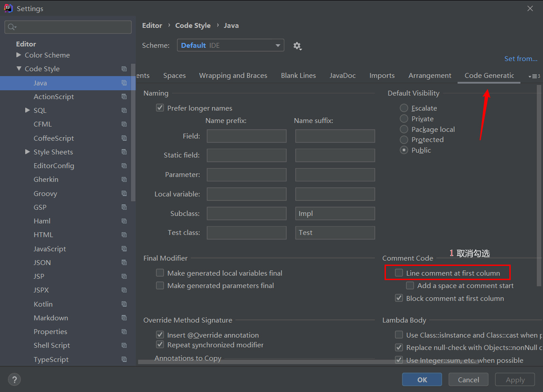This screenshot has width=543, height=392.
Task: Show hidden tabs list icon
Action: pos(534,76)
